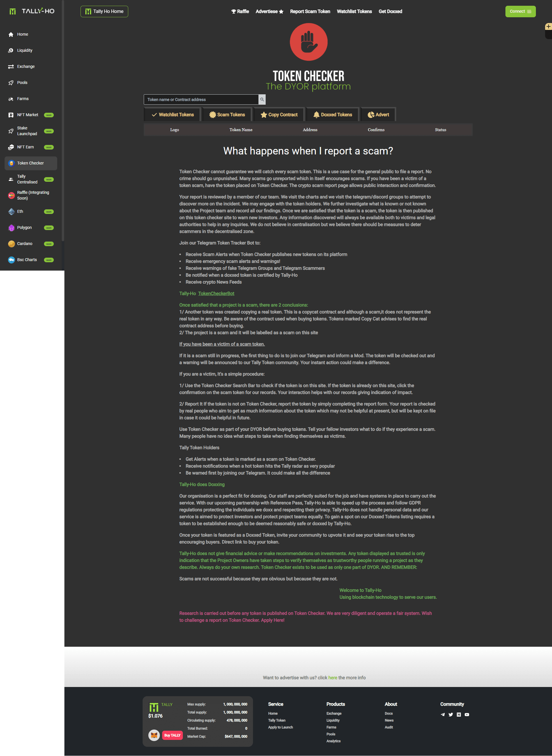552x756 pixels.
Task: Open the YouTube icon in the footer
Action: pyautogui.click(x=467, y=715)
